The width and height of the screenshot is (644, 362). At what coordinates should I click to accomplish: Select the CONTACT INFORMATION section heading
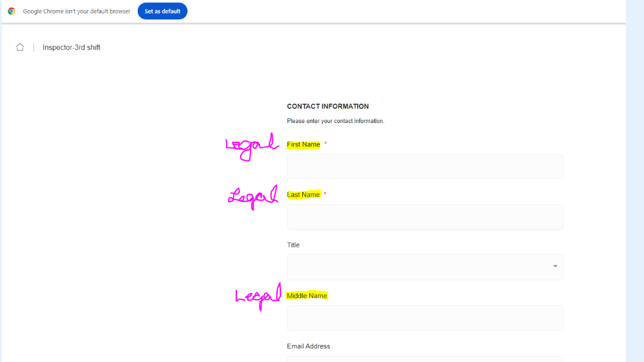tap(328, 106)
